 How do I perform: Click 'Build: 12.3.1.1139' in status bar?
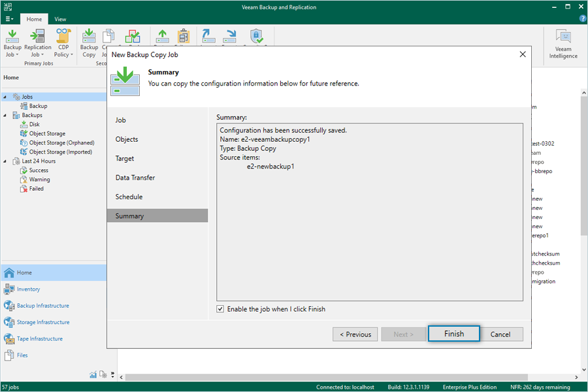point(408,387)
